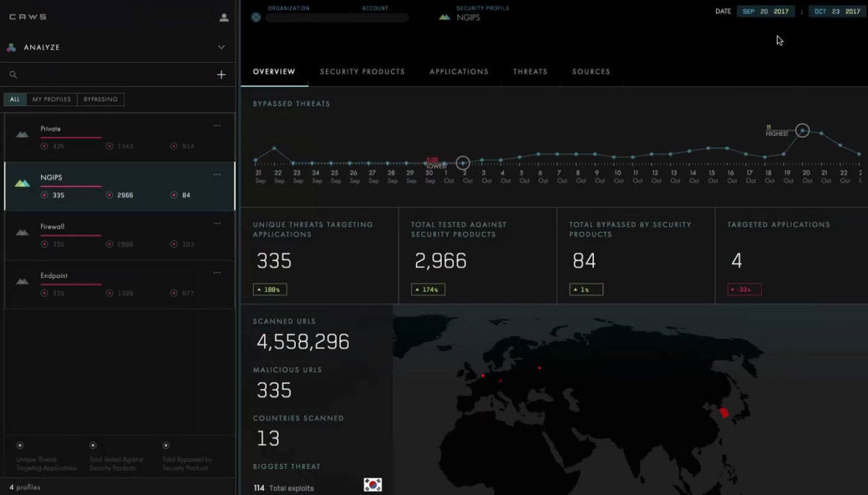
Task: Click the Total Tested value 2,966
Action: (441, 261)
